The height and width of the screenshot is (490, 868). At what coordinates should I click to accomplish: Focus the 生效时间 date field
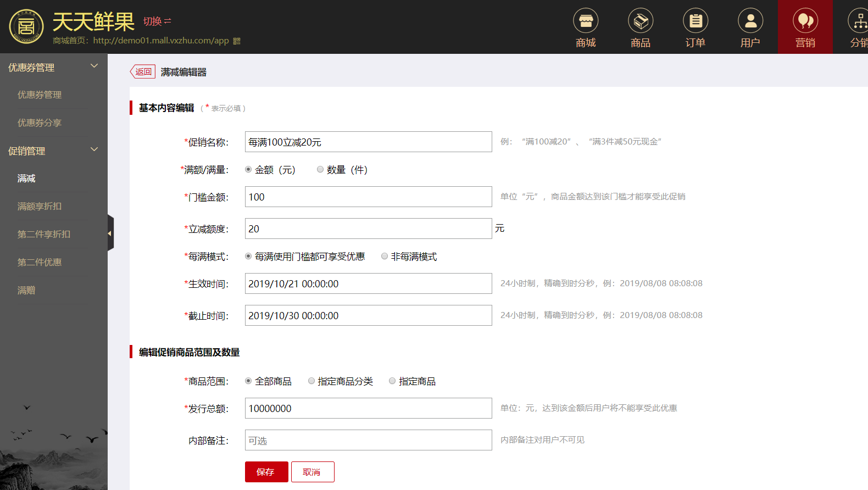click(x=368, y=283)
